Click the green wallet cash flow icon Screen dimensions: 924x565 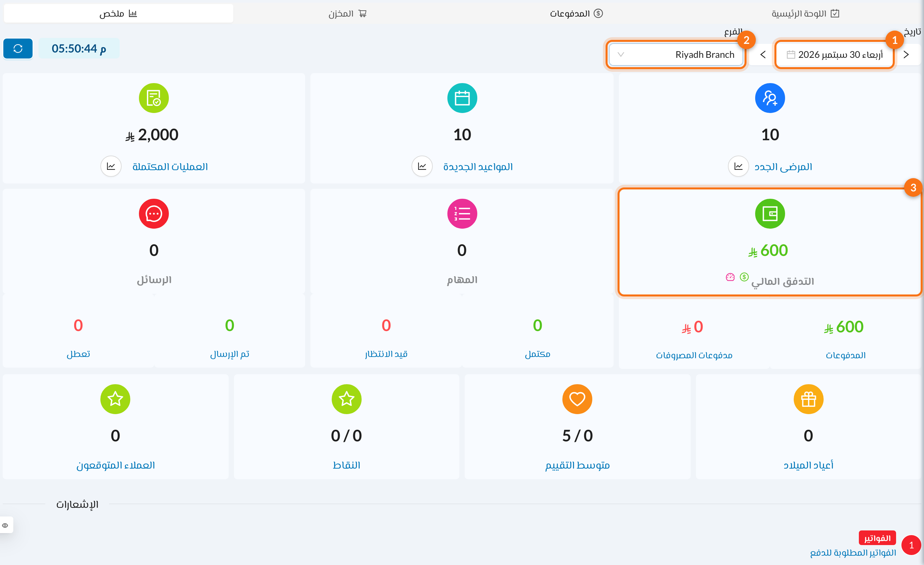[770, 214]
